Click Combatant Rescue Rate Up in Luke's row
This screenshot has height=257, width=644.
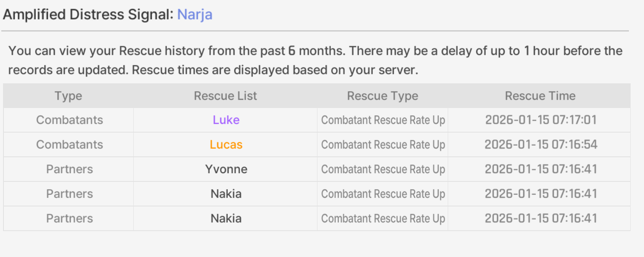(x=383, y=121)
